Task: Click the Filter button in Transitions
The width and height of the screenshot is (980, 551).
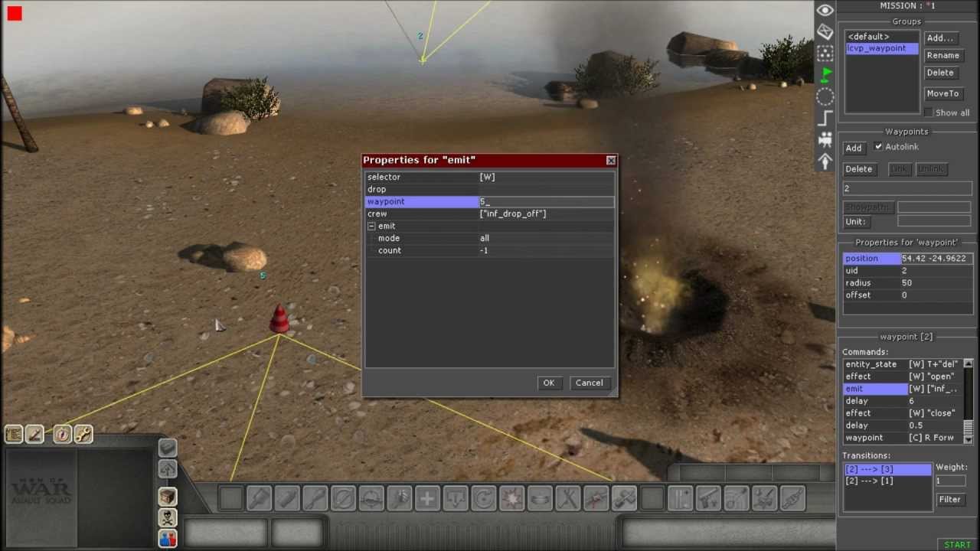Action: pyautogui.click(x=949, y=500)
